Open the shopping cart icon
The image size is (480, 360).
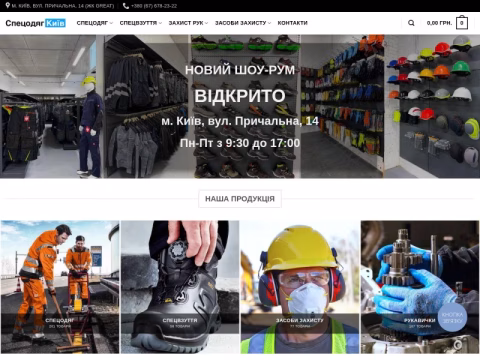tap(462, 23)
